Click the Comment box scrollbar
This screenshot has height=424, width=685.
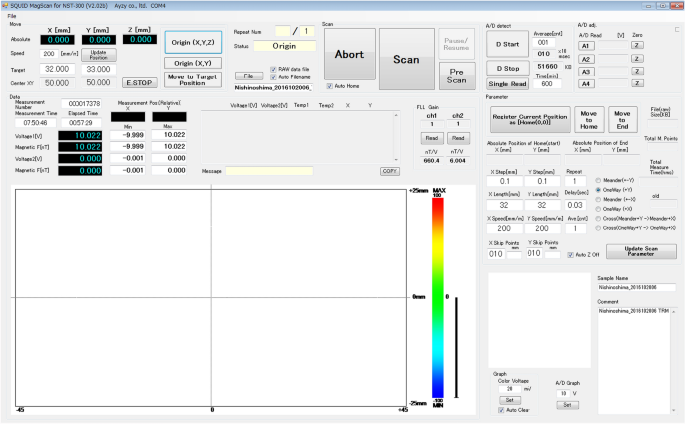pyautogui.click(x=674, y=360)
